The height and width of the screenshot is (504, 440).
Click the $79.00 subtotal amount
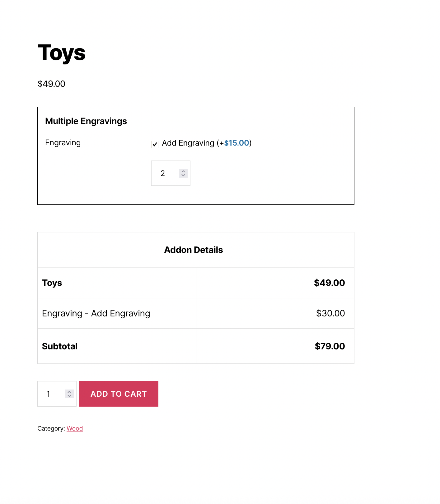[330, 346]
